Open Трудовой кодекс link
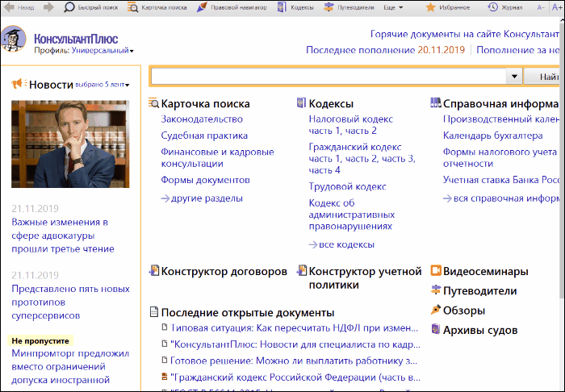The image size is (565, 392). coord(347,186)
